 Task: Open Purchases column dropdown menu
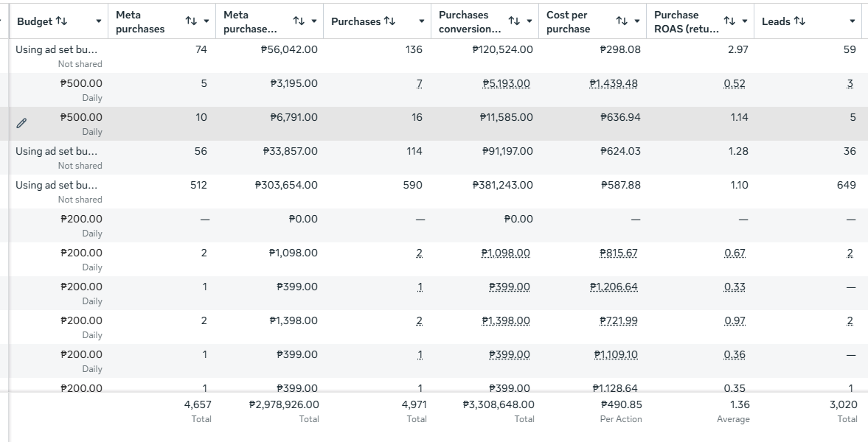422,21
